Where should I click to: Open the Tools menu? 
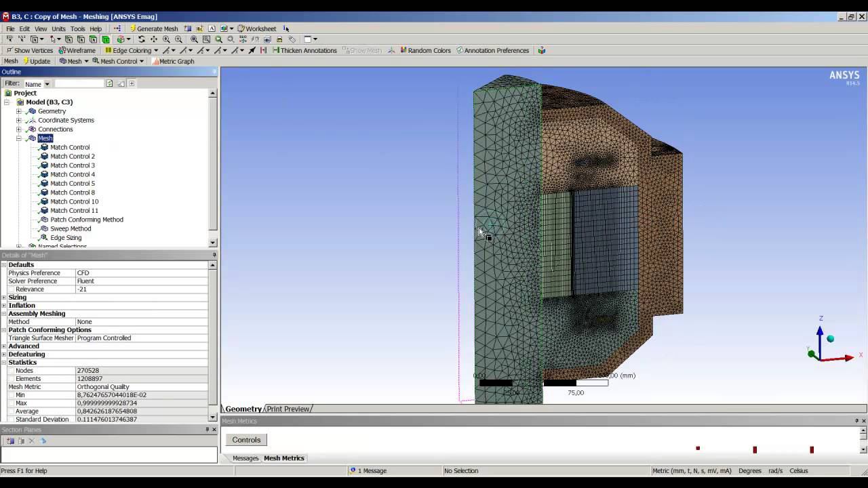pyautogui.click(x=78, y=28)
